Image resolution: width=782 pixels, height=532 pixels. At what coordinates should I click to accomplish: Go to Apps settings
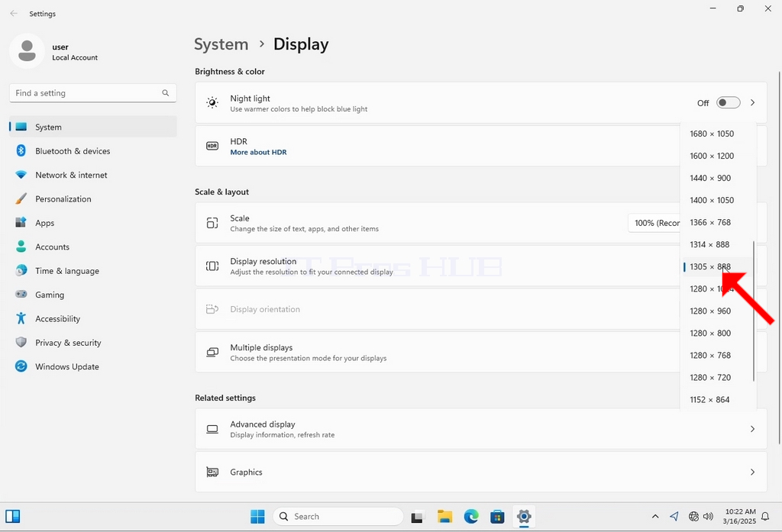(x=92, y=222)
